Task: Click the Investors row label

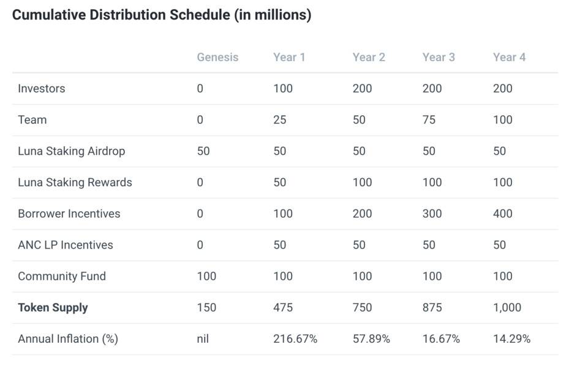Action: 41,89
